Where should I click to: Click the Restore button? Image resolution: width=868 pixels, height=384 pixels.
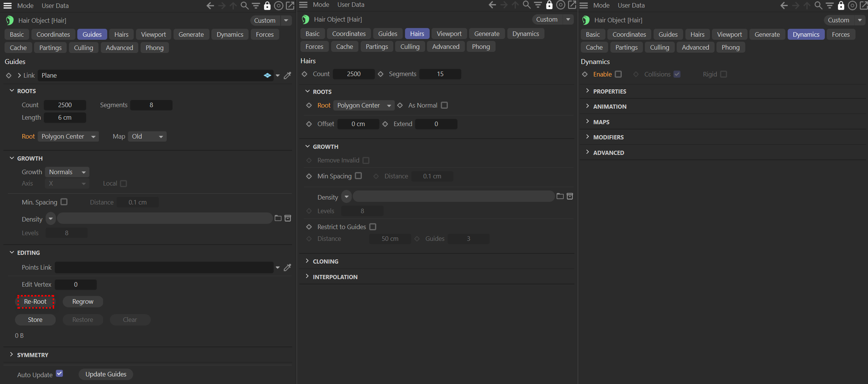click(83, 320)
